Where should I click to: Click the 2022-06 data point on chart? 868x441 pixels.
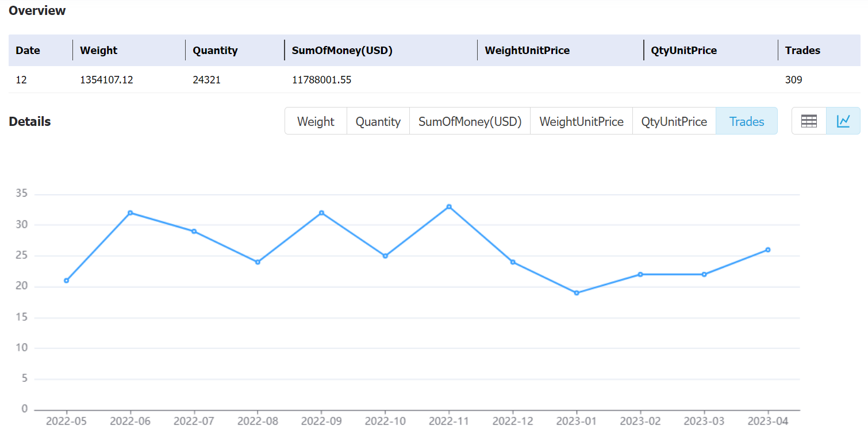point(130,213)
